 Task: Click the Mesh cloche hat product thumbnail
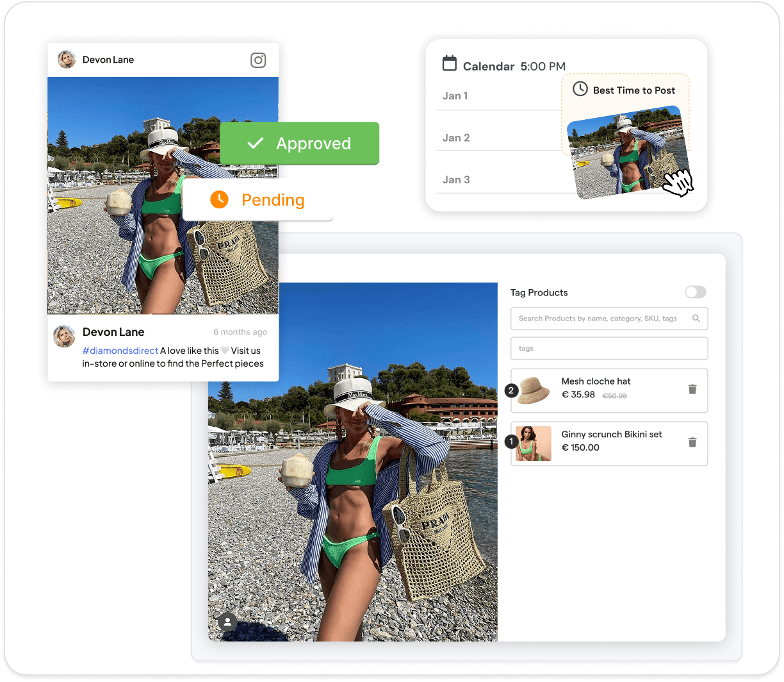point(534,390)
